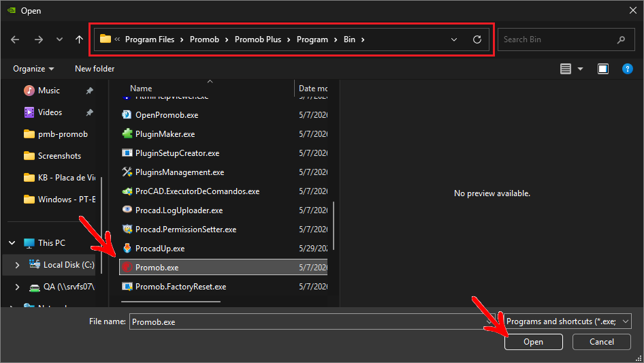Open chevron after Bin in the breadcrumb
This screenshot has height=363, width=644.
click(363, 40)
